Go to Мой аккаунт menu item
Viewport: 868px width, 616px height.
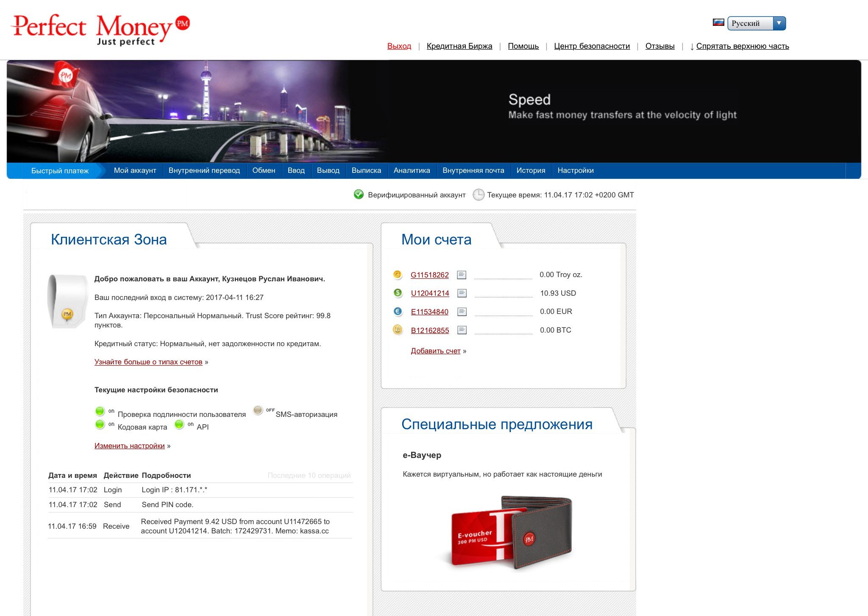(135, 170)
